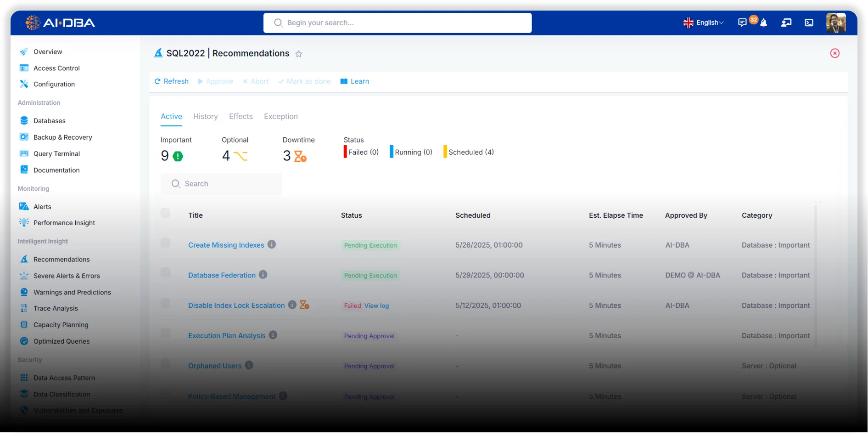Click info icon beside Create Missing Indexes
Screen dimensions: 868x436
click(272, 244)
